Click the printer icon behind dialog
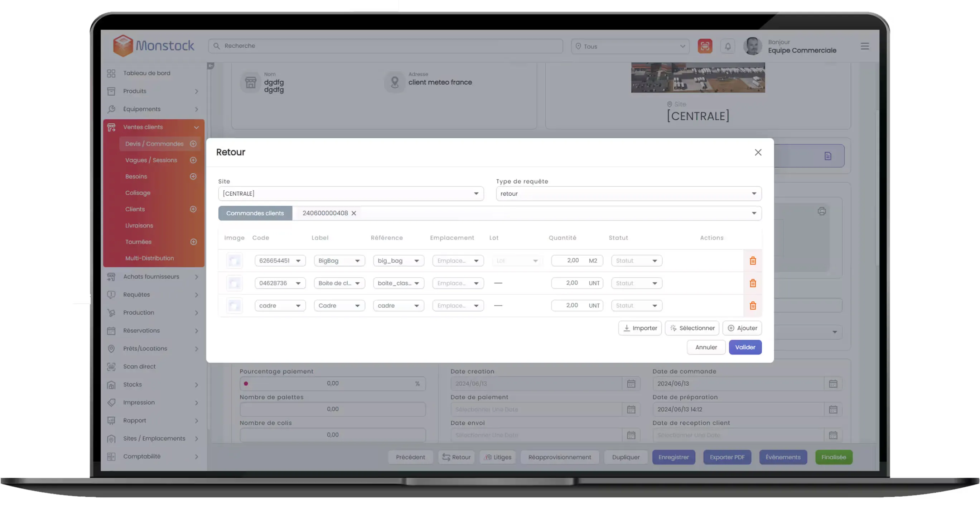 822,211
